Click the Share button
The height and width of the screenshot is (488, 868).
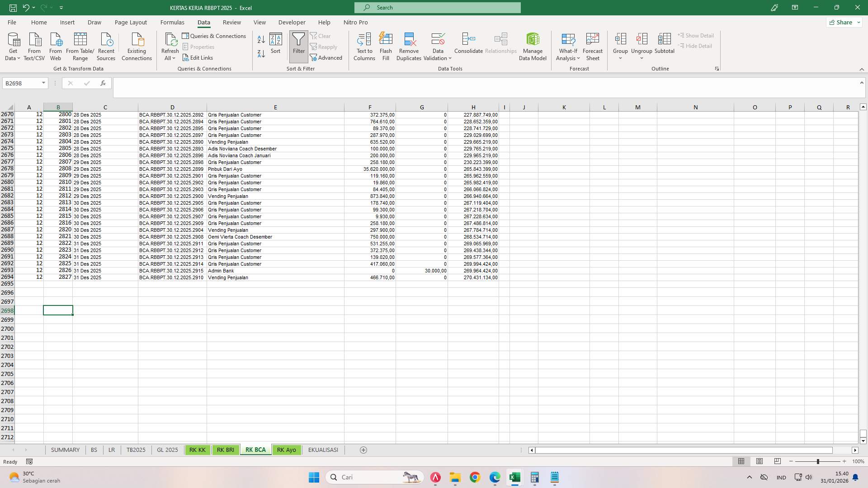click(843, 22)
